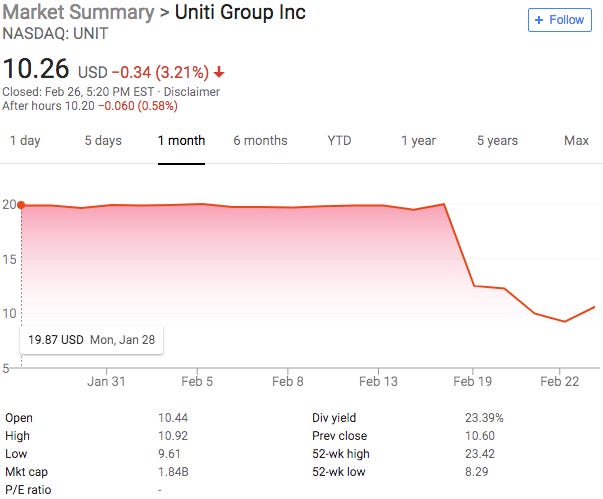Click the plus icon in Follow
Viewport: 603px width, 499px height.
(540, 20)
